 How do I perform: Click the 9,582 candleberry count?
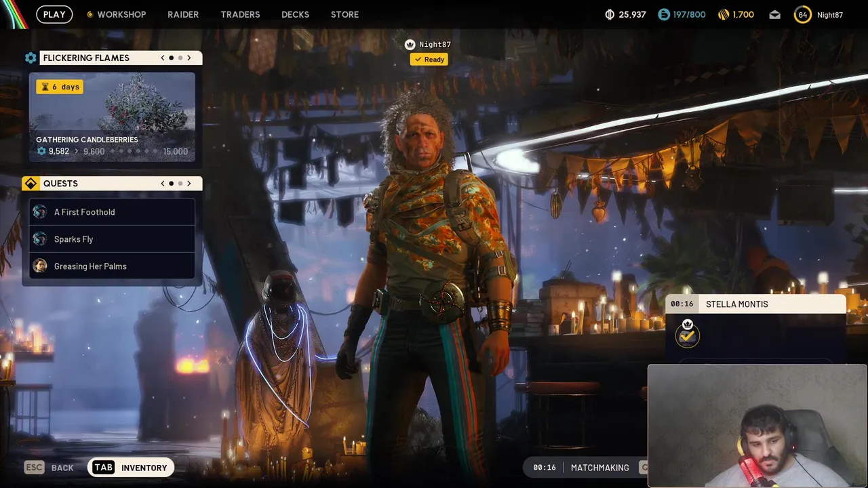[x=59, y=151]
